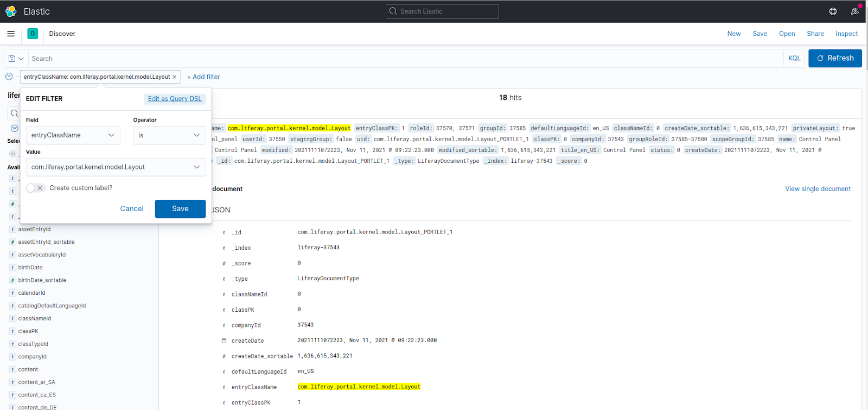Click Share in the top menu
Viewport: 868px width, 410px height.
point(815,34)
